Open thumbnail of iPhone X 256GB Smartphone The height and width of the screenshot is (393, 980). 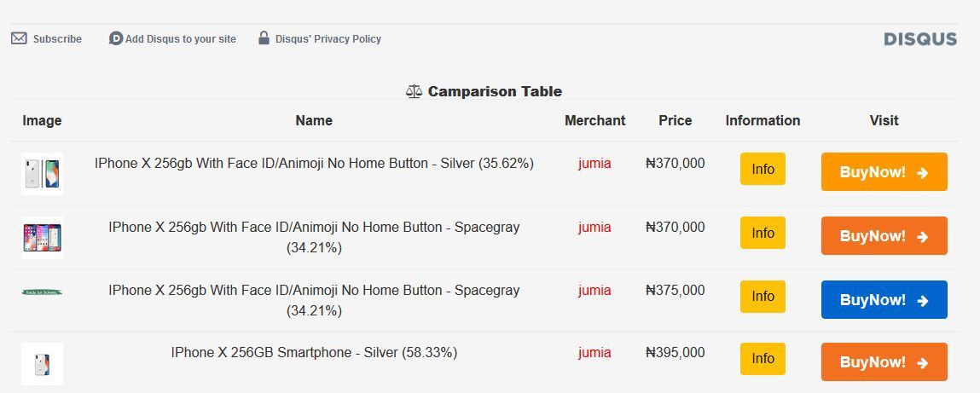point(42,364)
